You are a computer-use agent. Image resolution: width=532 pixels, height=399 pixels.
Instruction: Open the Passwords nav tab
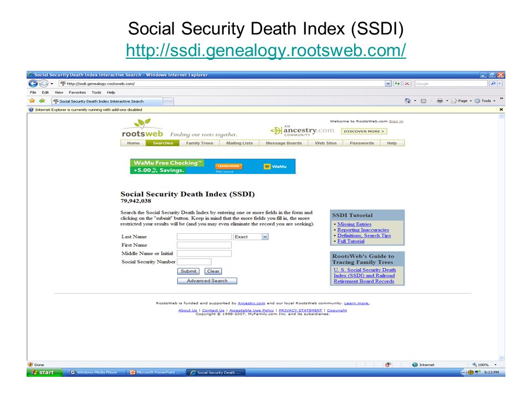(x=362, y=143)
